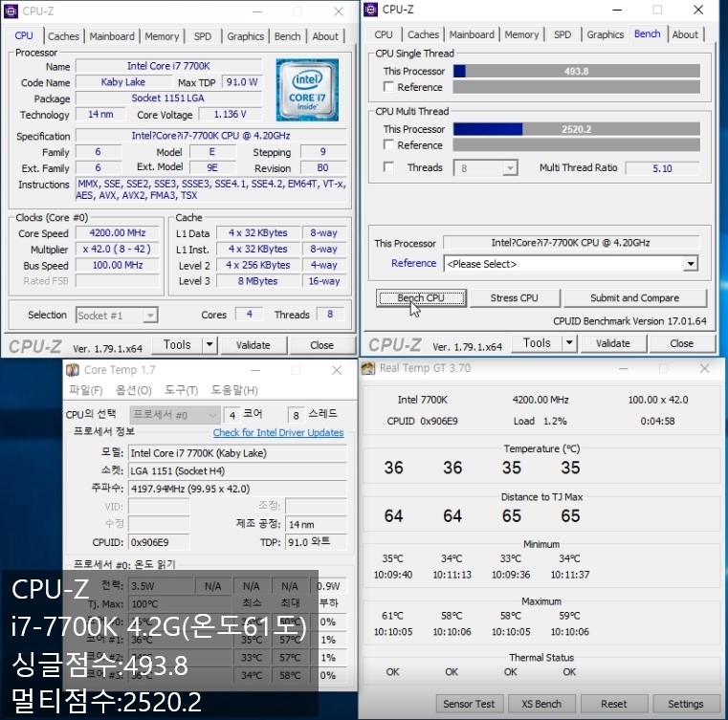Click the CPU-Z app icon in left window title bar
Screen dimensions: 728x720
pyautogui.click(x=11, y=11)
